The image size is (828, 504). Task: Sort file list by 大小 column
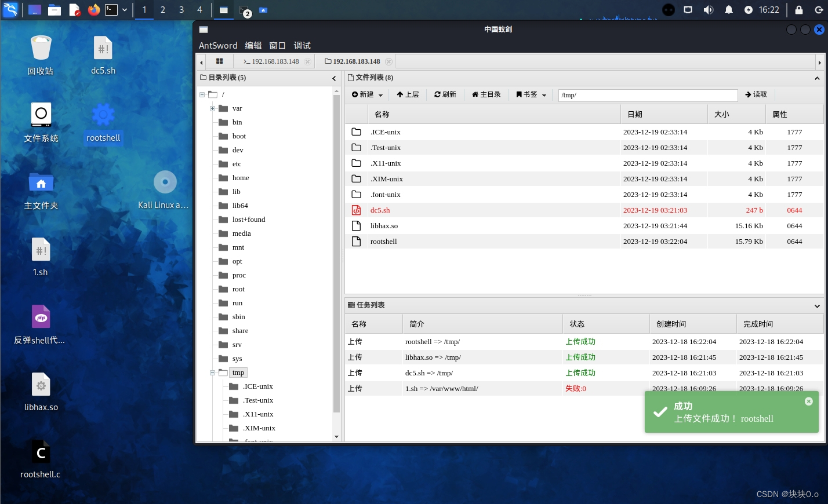click(736, 114)
